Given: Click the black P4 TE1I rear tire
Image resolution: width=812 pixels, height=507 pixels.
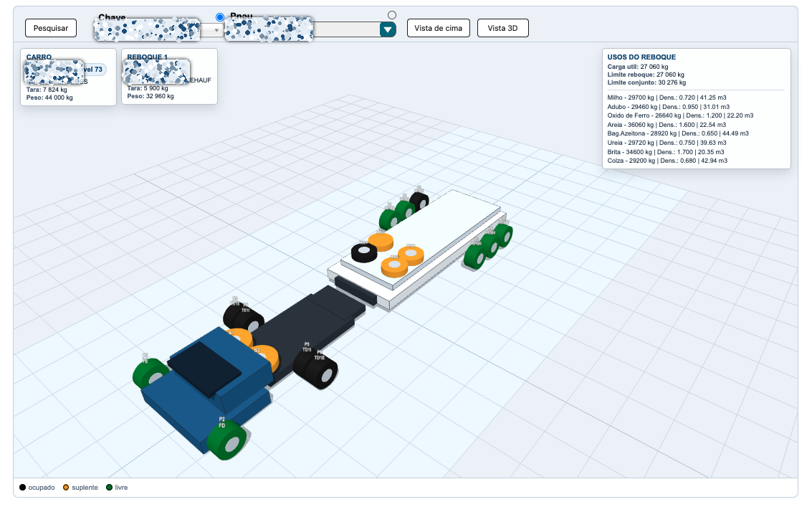Looking at the screenshot, I should point(250,321).
